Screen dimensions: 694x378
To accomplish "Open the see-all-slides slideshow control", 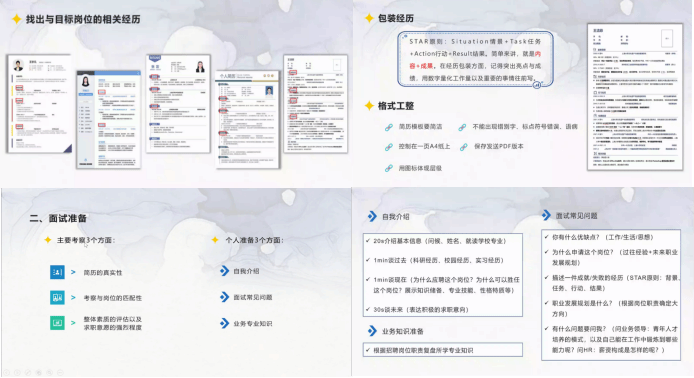I will coord(39,373).
